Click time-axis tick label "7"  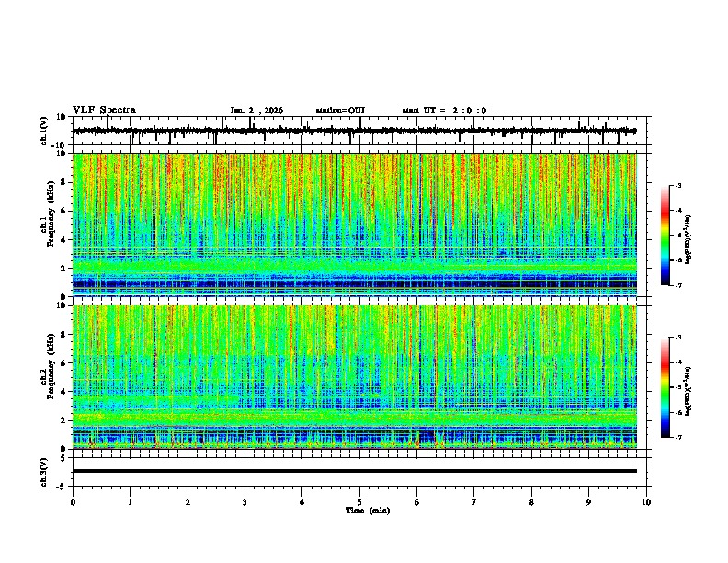[x=474, y=502]
